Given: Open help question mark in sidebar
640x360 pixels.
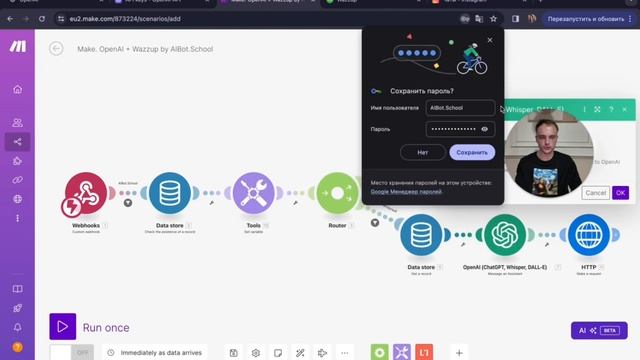Looking at the screenshot, I should click(18, 347).
